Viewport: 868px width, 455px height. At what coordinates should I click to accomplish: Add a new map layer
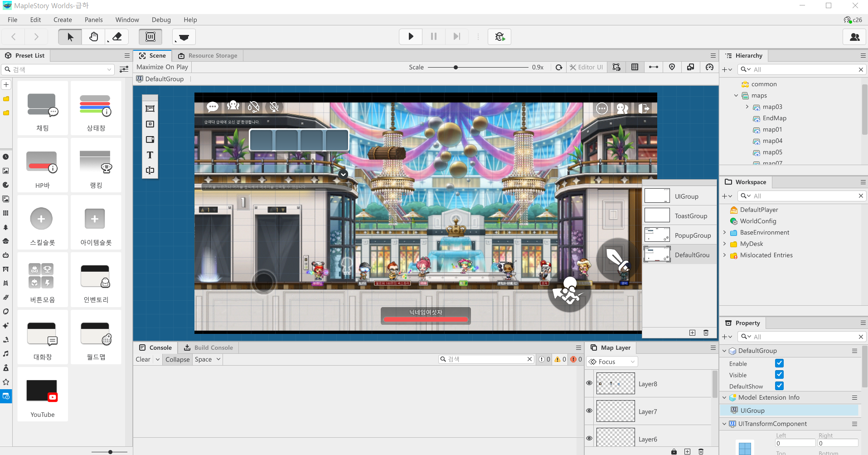[x=688, y=451]
